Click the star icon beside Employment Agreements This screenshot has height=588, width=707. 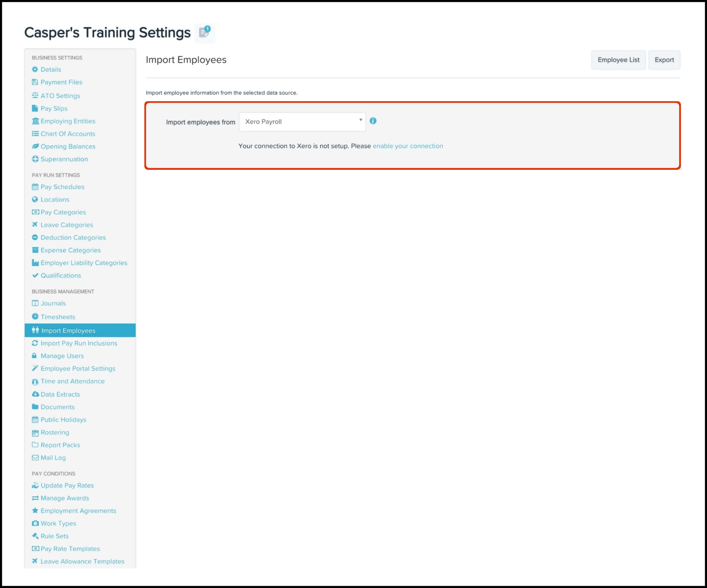point(35,510)
